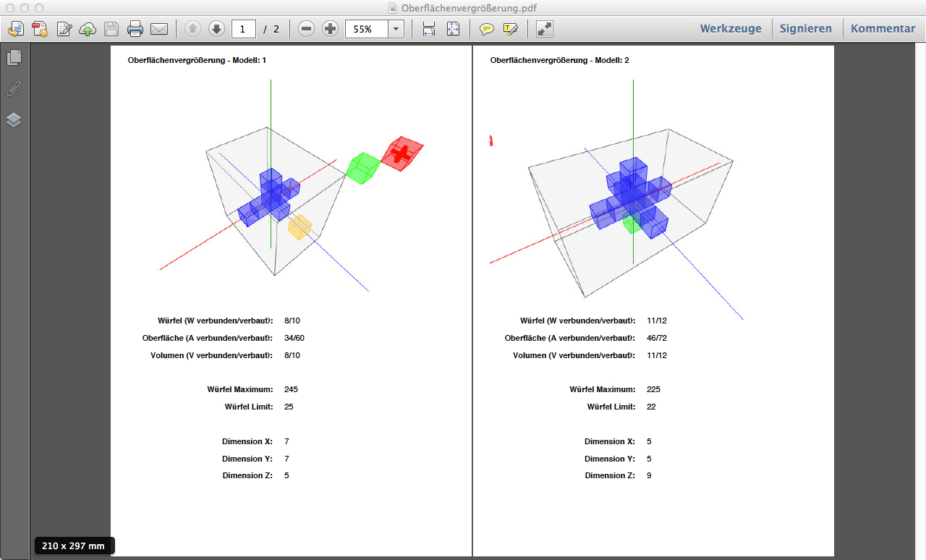Add a sticky note comment
Screen dimensions: 926x560
coord(487,29)
